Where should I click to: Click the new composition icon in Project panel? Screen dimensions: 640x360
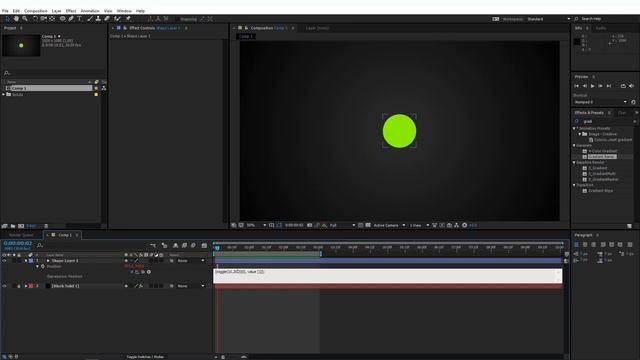21,226
